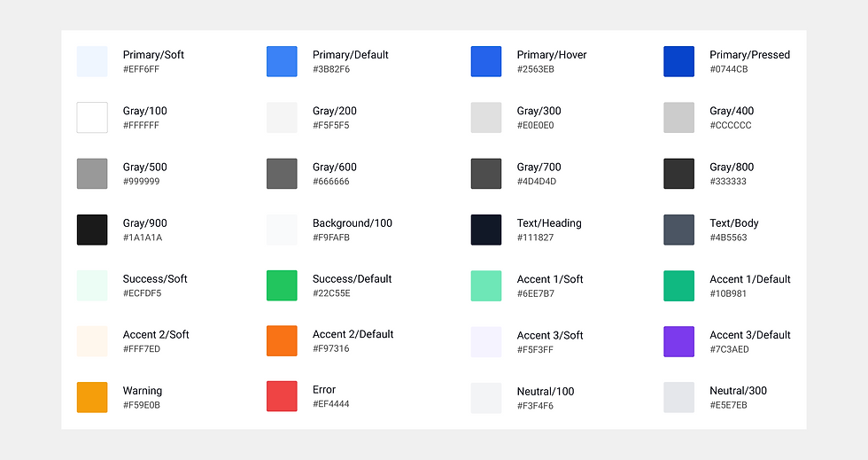Select the "Neutral/100" label
868x460 pixels.
(x=546, y=391)
